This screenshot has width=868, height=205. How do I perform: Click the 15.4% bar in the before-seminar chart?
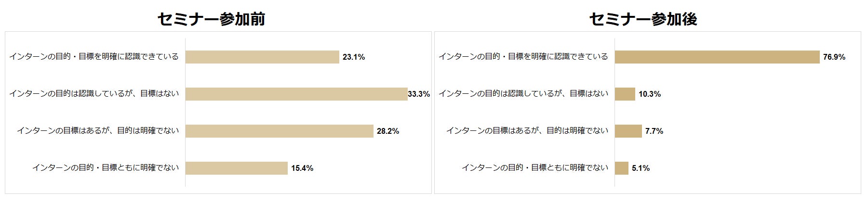pyautogui.click(x=236, y=168)
